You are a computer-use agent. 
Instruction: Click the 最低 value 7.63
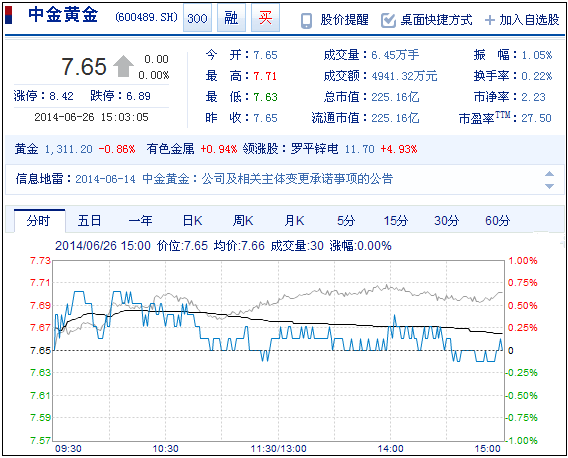click(x=265, y=97)
